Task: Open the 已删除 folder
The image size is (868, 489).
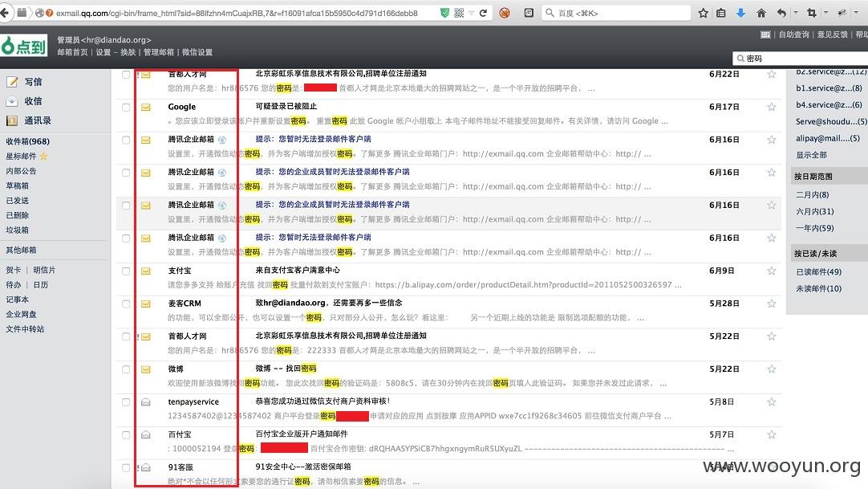Action: click(17, 215)
